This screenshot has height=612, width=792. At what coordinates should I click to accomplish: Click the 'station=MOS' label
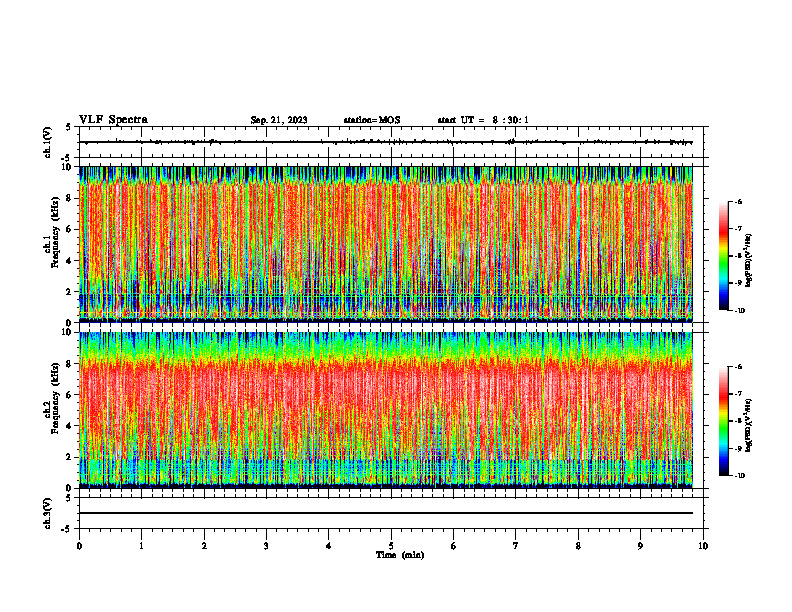pyautogui.click(x=372, y=120)
